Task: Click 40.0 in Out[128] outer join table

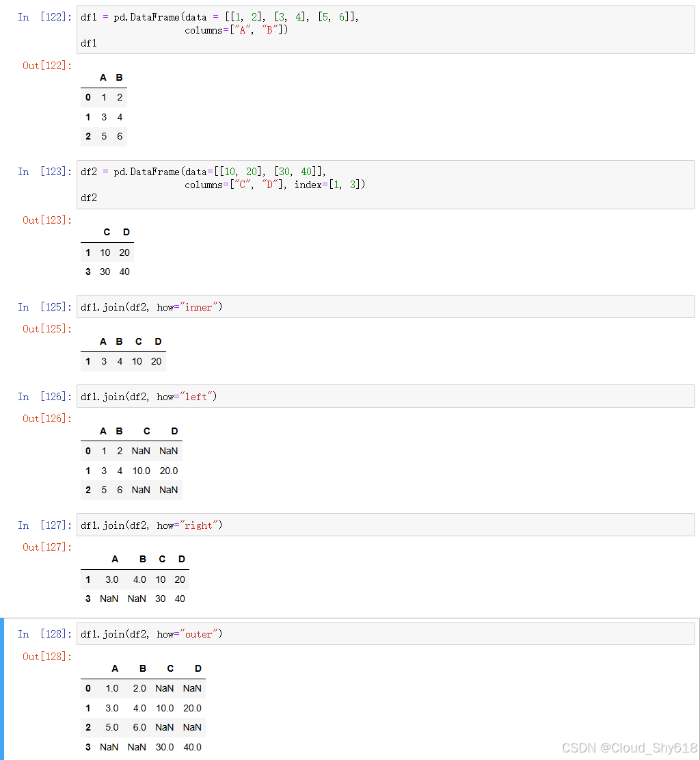Action: tap(192, 747)
